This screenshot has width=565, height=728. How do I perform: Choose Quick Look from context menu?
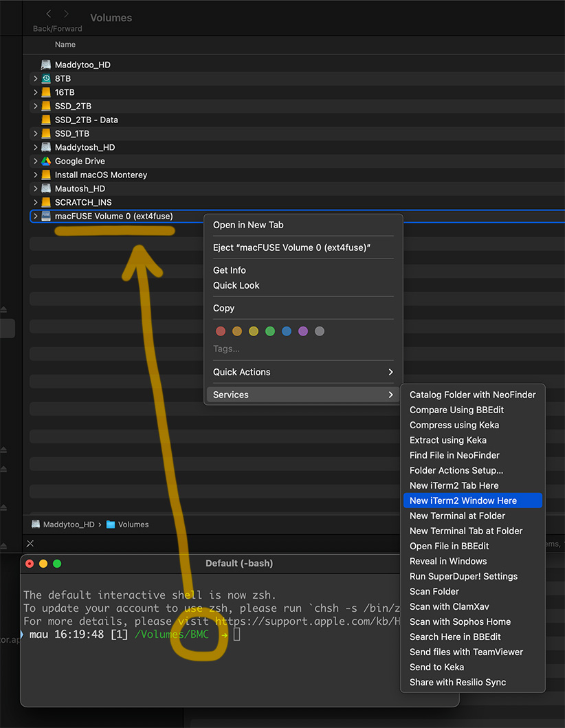click(303, 285)
